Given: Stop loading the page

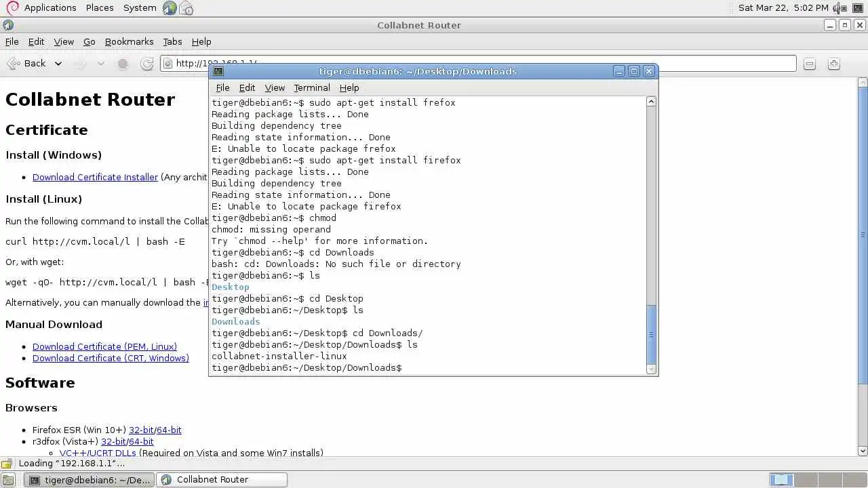Looking at the screenshot, I should 123,64.
